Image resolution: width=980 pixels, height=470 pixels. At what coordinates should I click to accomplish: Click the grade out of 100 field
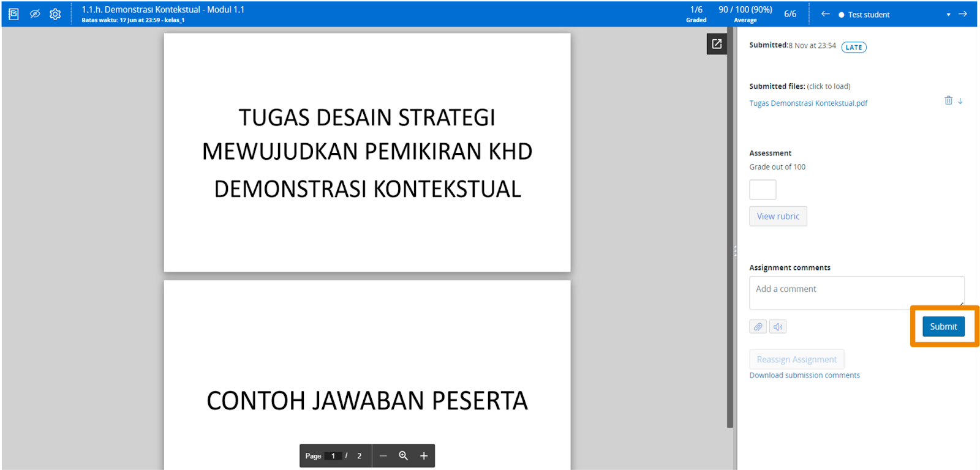763,190
